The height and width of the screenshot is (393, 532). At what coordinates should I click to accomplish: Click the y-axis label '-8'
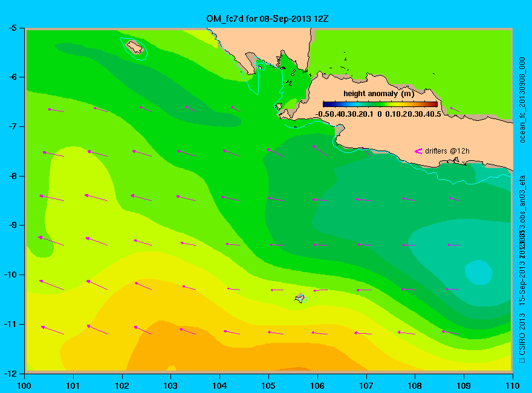coord(12,176)
